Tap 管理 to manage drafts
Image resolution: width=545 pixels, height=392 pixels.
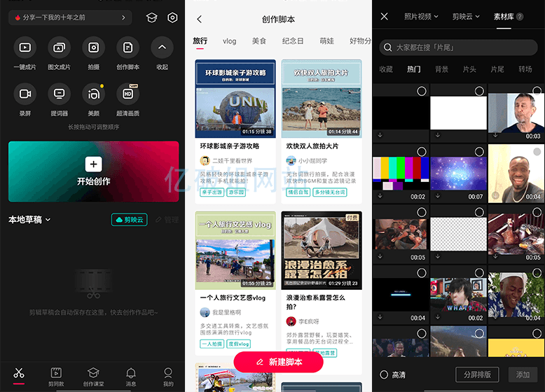tap(167, 220)
